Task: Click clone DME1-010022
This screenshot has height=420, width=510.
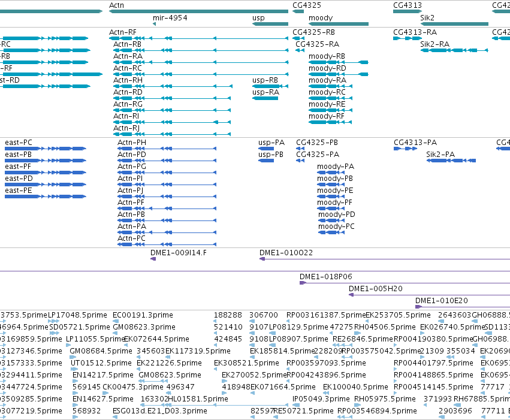Action: [x=286, y=253]
